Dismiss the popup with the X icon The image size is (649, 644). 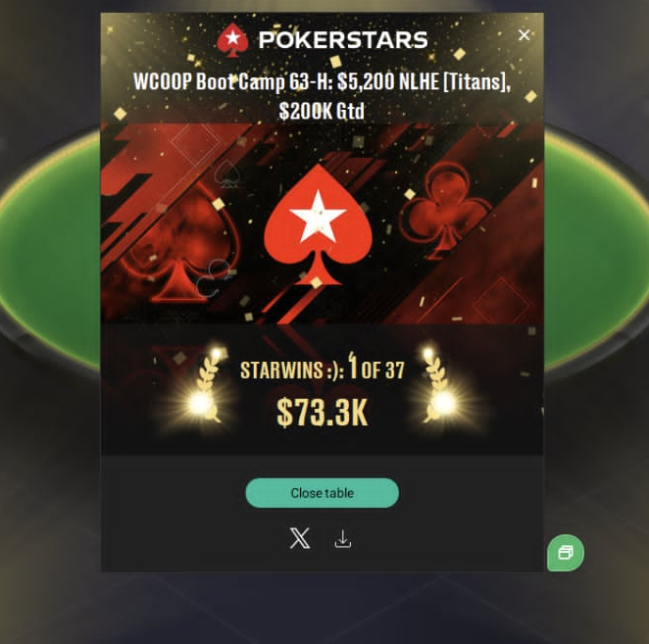tap(524, 35)
